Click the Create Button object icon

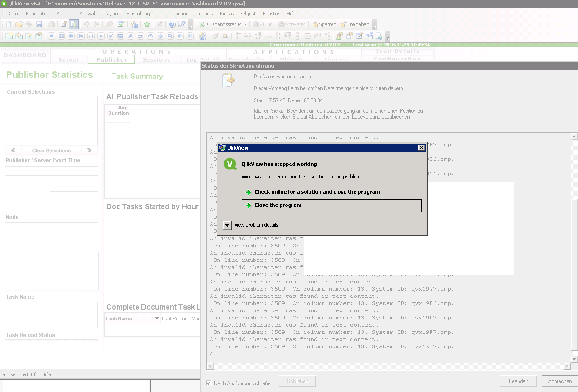[x=120, y=36]
